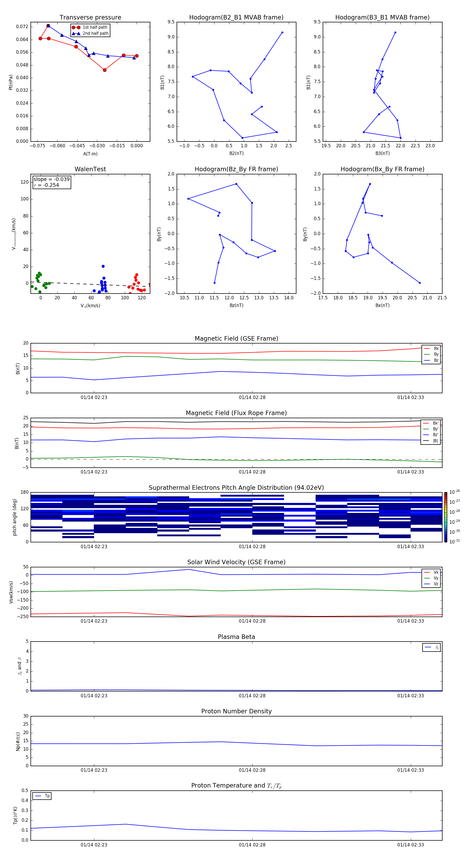Click the 'Transverse pressure' plot title
473x868 pixels.
90,17
